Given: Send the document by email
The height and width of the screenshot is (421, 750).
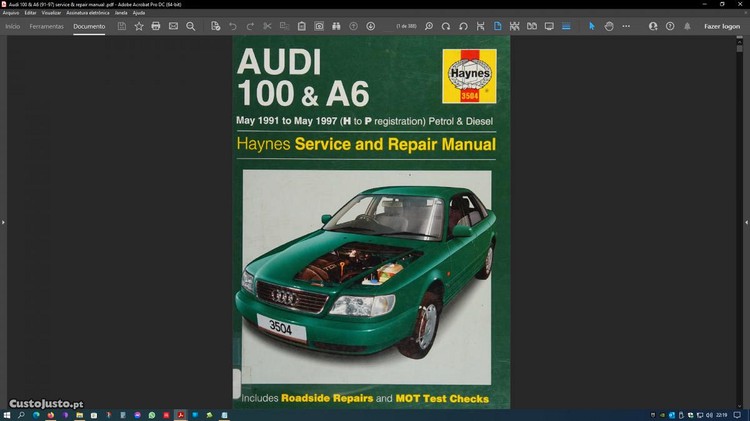Looking at the screenshot, I should (x=173, y=26).
